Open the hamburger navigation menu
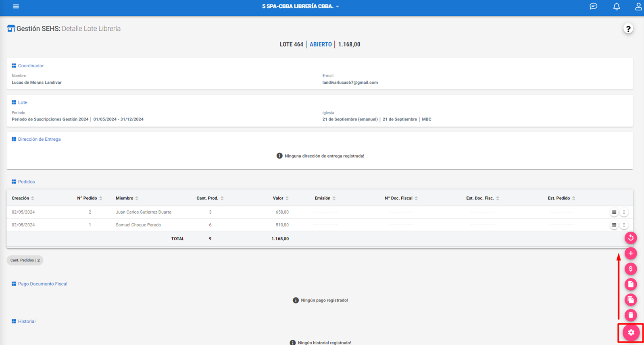 [x=16, y=6]
